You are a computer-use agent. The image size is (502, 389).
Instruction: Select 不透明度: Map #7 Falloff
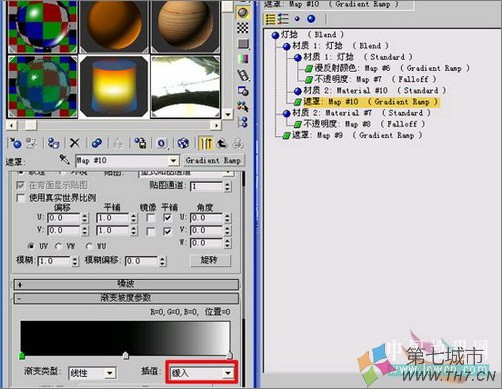click(x=371, y=79)
